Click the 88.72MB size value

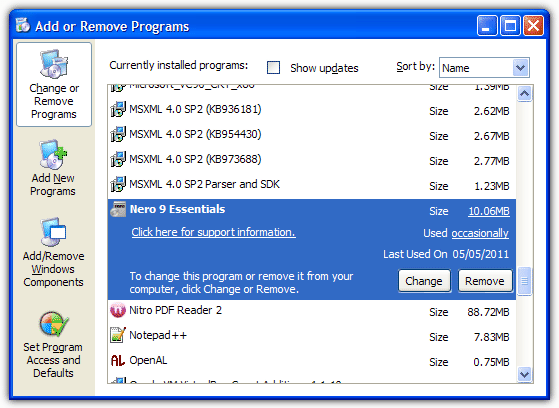(x=488, y=312)
